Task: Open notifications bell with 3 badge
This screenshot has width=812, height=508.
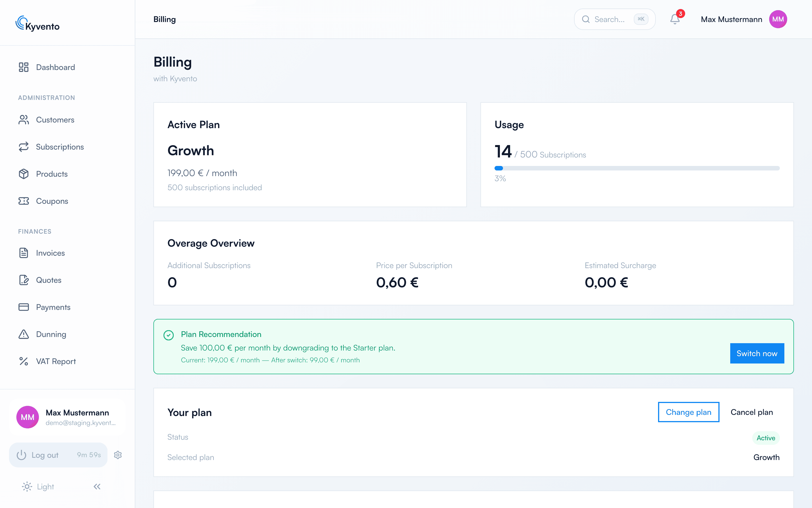Action: pos(675,19)
